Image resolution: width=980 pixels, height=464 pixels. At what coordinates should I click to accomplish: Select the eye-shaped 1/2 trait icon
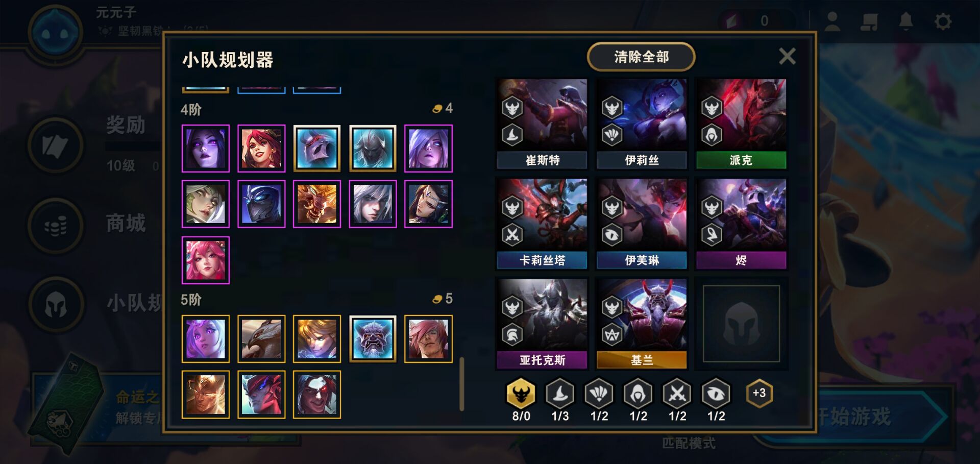point(716,394)
